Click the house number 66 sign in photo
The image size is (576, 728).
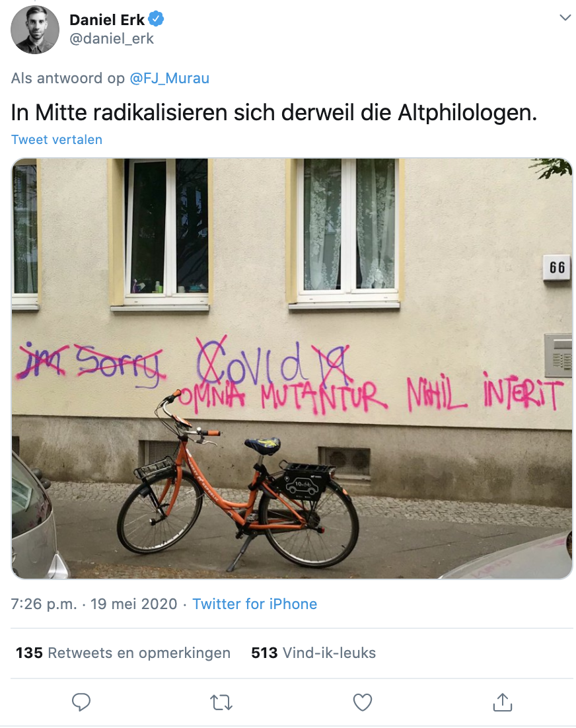pos(557,268)
